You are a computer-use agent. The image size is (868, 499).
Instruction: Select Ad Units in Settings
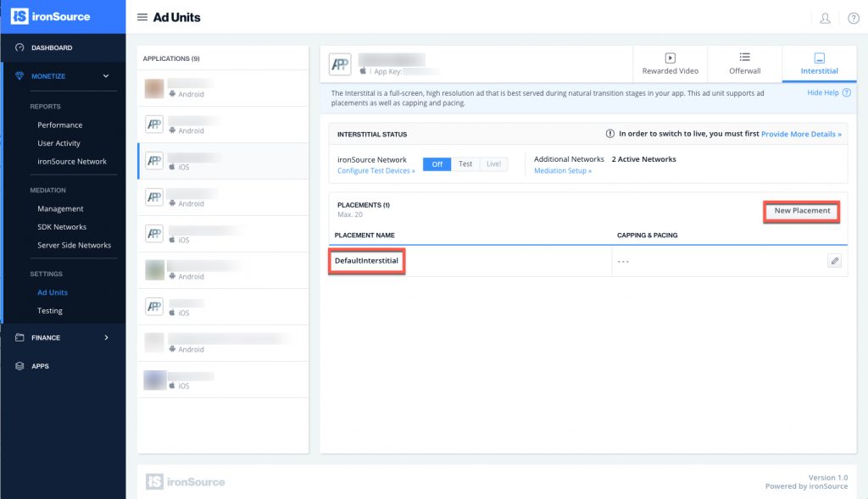click(53, 292)
